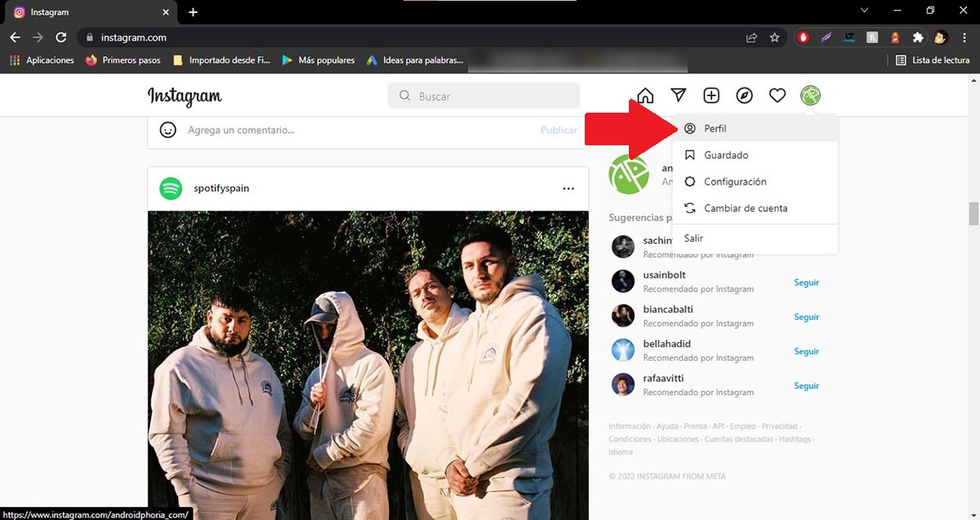This screenshot has width=980, height=520.
Task: Open Chrome three-dot menu
Action: [964, 38]
